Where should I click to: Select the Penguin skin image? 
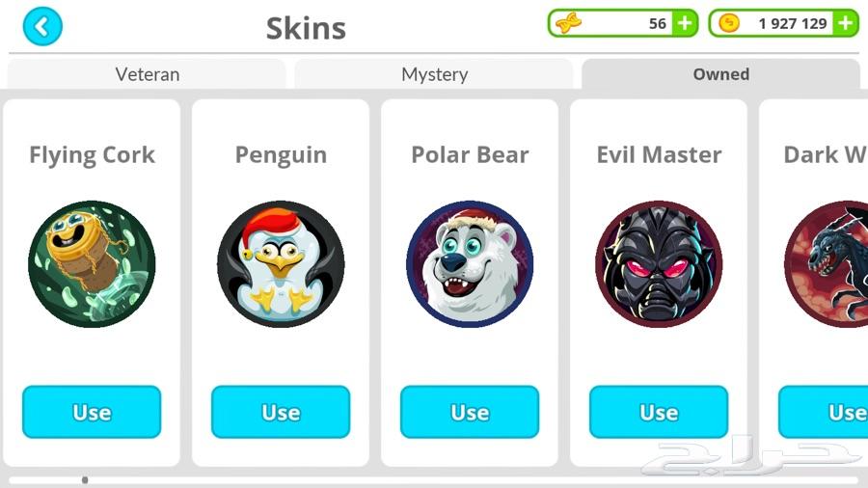point(281,264)
